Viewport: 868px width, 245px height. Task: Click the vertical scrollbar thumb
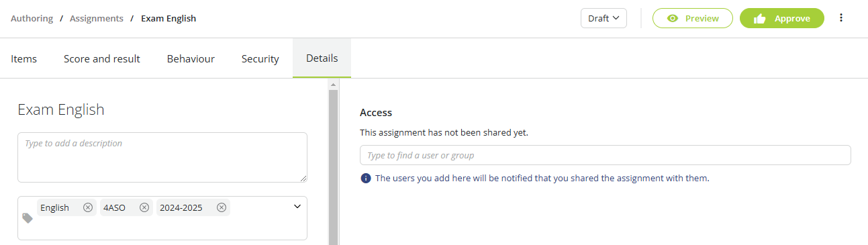click(333, 167)
